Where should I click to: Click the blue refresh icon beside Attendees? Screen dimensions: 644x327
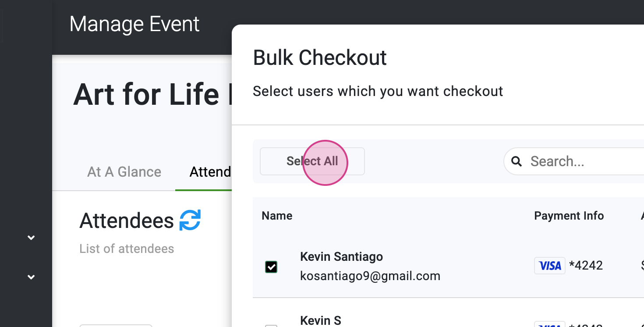[190, 220]
